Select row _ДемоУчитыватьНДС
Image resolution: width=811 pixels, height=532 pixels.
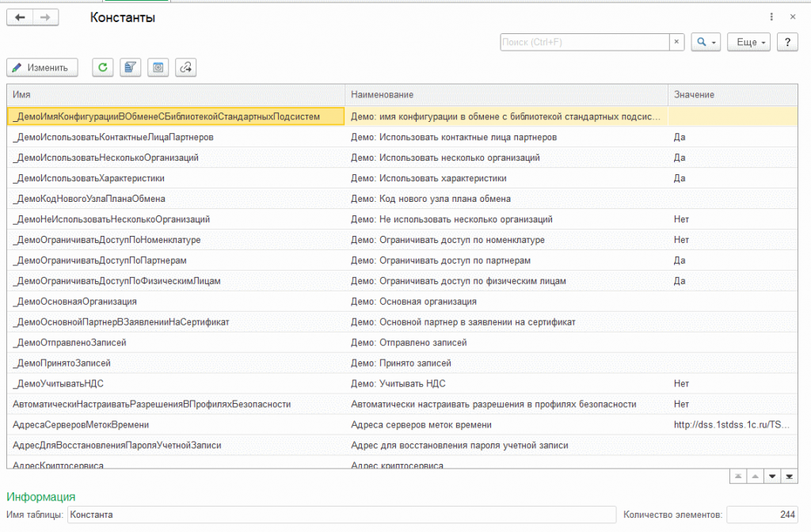pyautogui.click(x=402, y=384)
